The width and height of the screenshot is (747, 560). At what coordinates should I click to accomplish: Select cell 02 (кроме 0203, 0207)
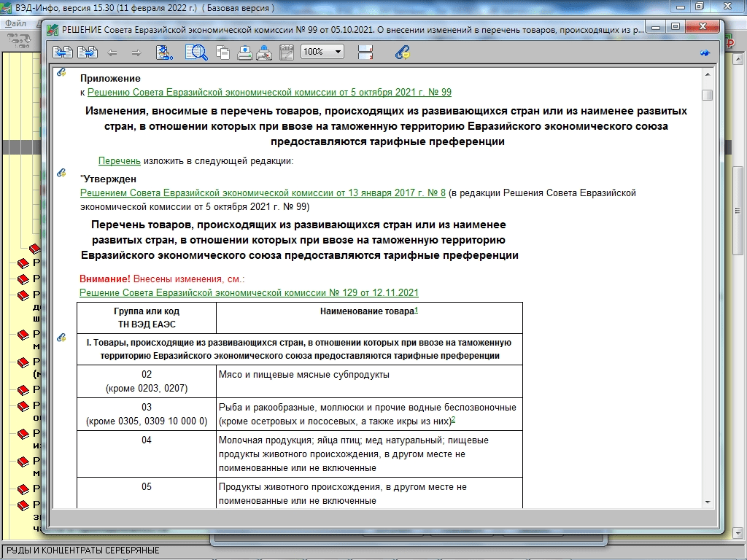146,381
